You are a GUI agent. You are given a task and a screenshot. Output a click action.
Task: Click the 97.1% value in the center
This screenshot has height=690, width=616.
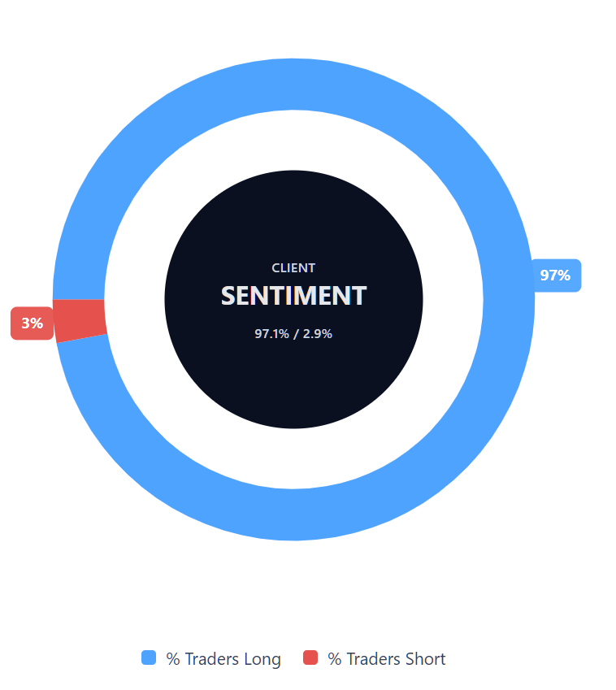(x=271, y=334)
